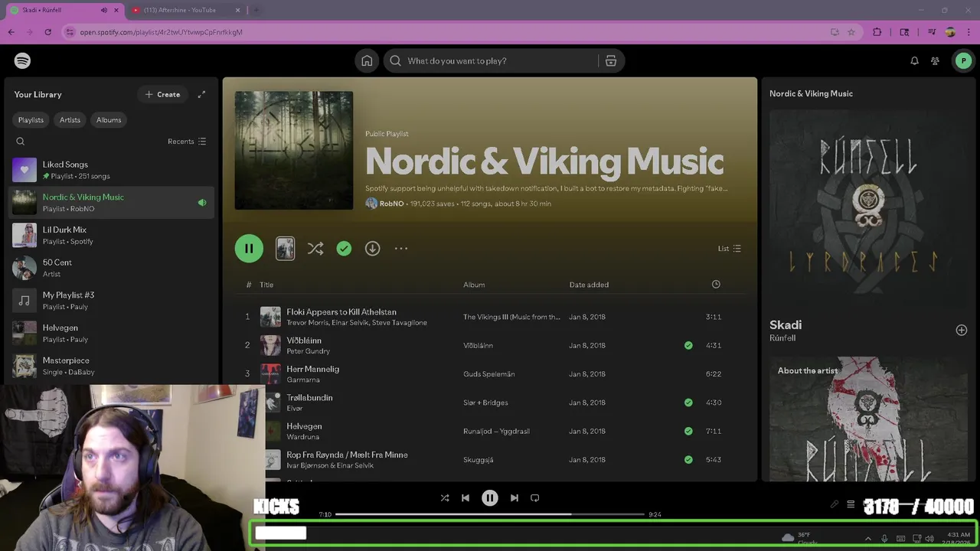Sort by duration clock column header
The height and width of the screenshot is (551, 980).
(716, 284)
